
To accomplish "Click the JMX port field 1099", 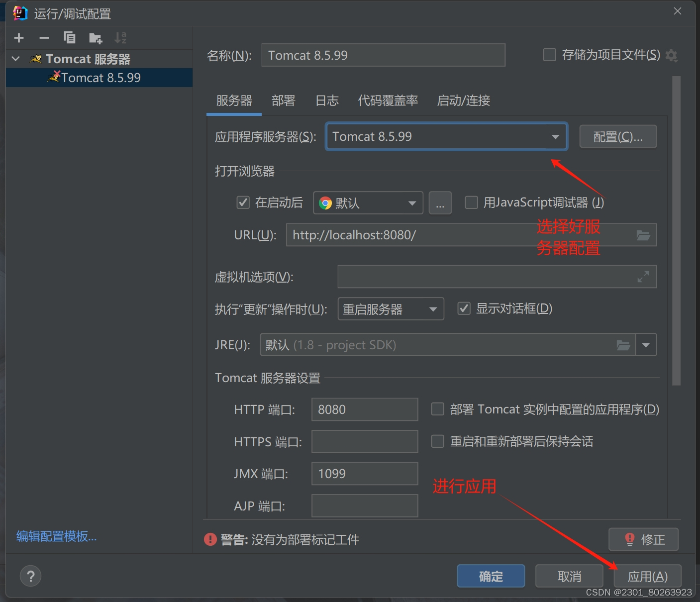I will pos(365,474).
